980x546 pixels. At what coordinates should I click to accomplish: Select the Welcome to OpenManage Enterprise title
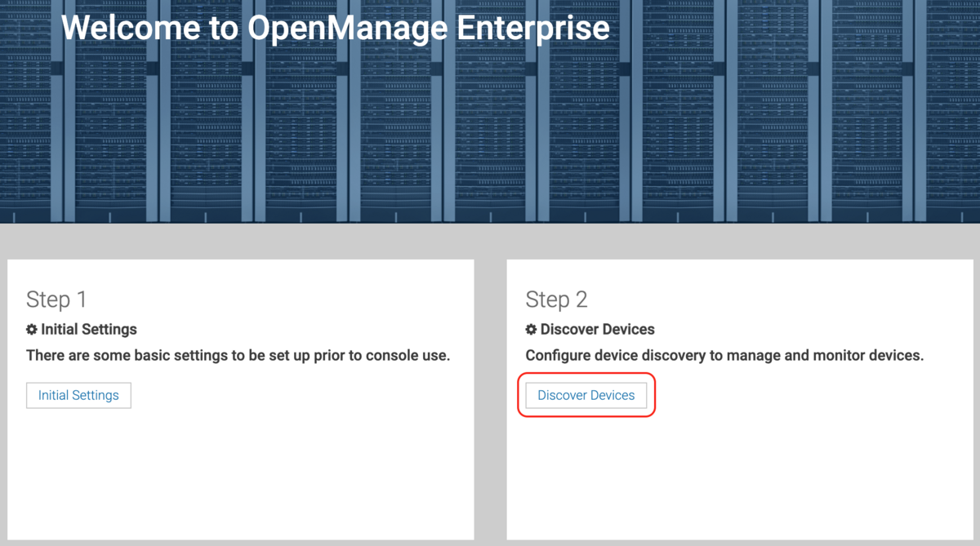pos(336,28)
